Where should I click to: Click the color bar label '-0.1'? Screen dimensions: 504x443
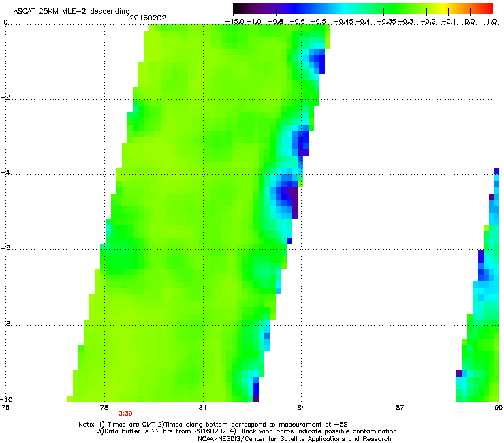pyautogui.click(x=450, y=22)
